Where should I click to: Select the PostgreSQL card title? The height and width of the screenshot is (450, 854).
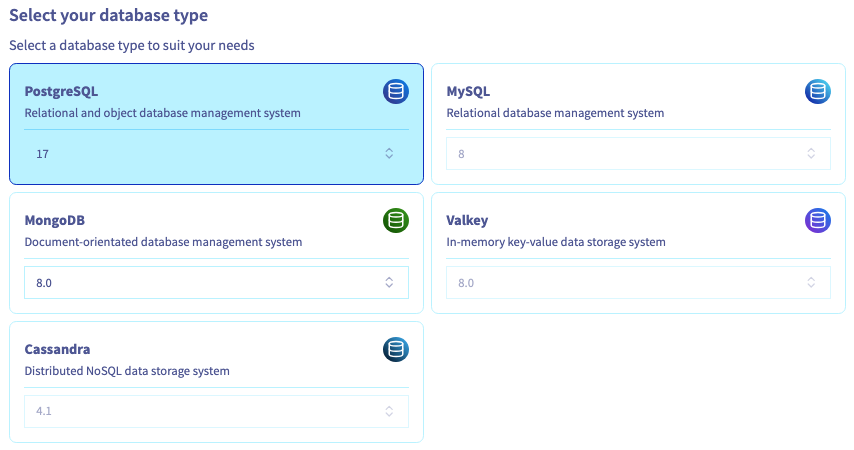62,92
